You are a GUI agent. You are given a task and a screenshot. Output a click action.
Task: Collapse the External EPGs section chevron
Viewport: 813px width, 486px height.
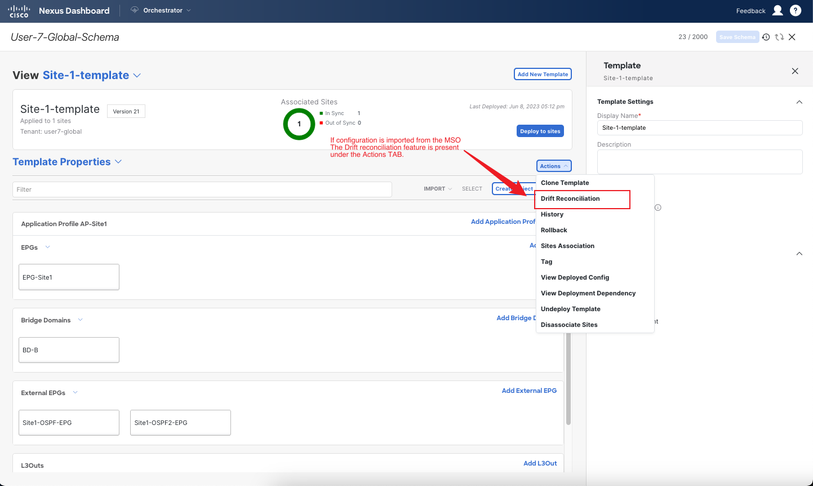coord(75,392)
